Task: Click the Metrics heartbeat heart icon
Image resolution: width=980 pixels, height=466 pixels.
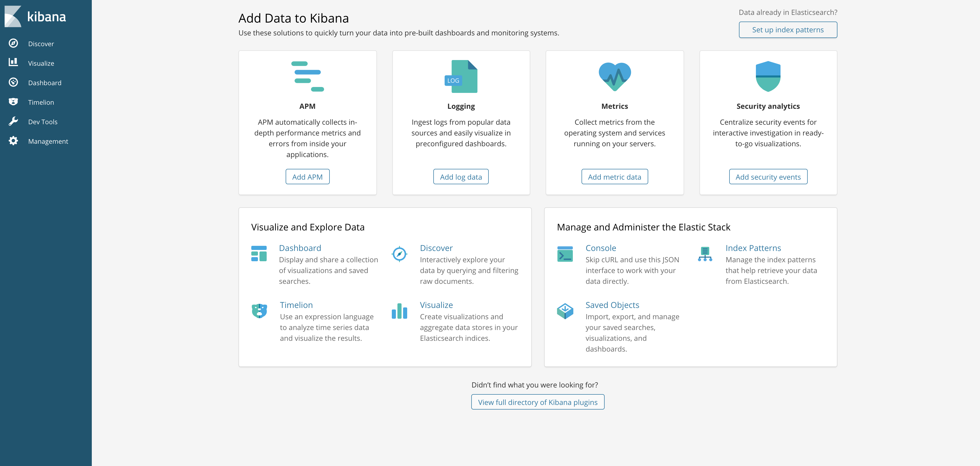Action: (614, 76)
